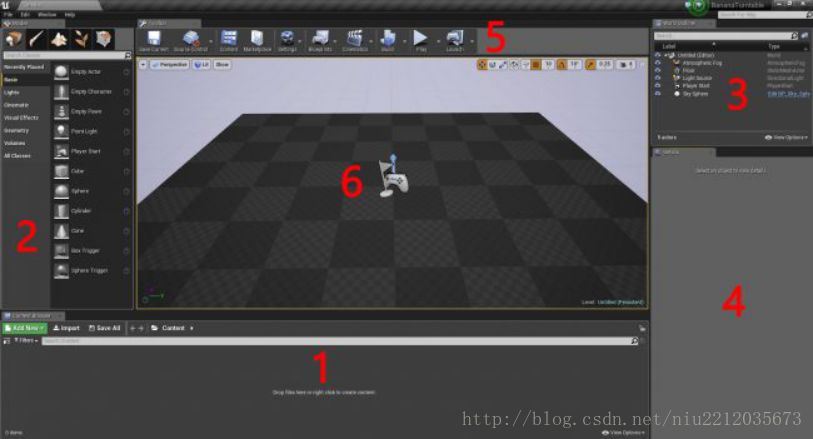Click Empty Actor in Basic list
The height and width of the screenshot is (439, 813).
[x=91, y=72]
